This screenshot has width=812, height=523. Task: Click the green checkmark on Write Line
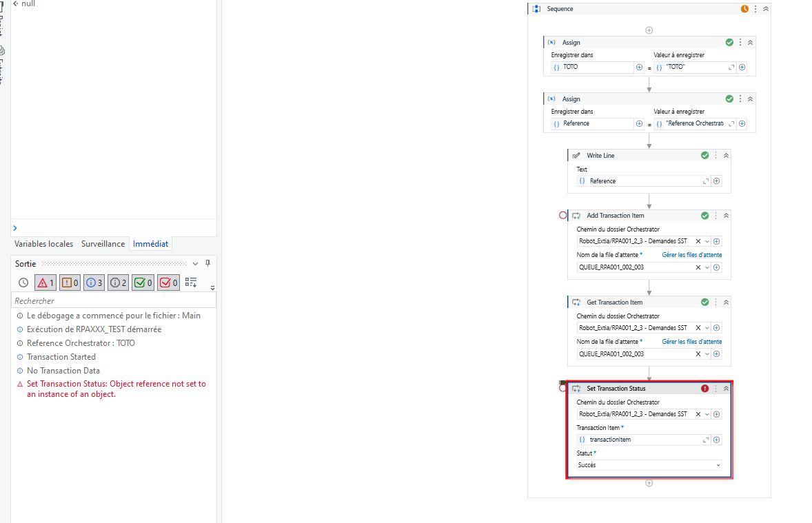(x=704, y=155)
